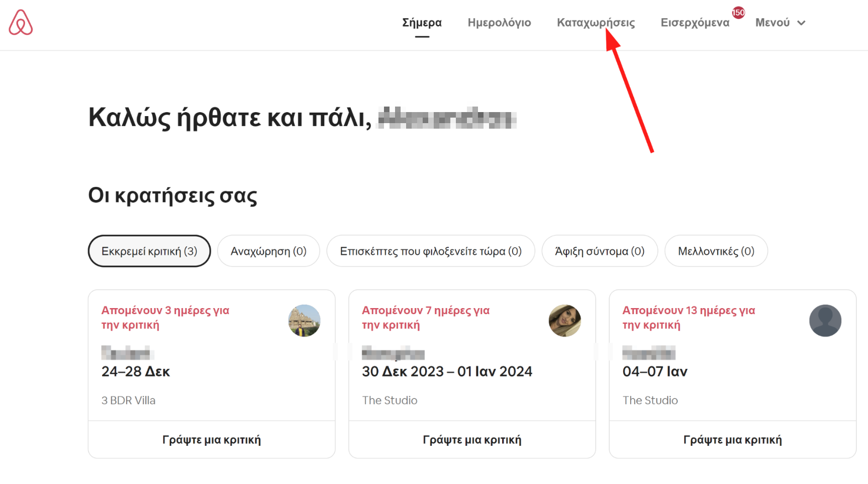Image resolution: width=868 pixels, height=484 pixels.
Task: Click the 04–07 Ιαν date text
Action: 655,371
